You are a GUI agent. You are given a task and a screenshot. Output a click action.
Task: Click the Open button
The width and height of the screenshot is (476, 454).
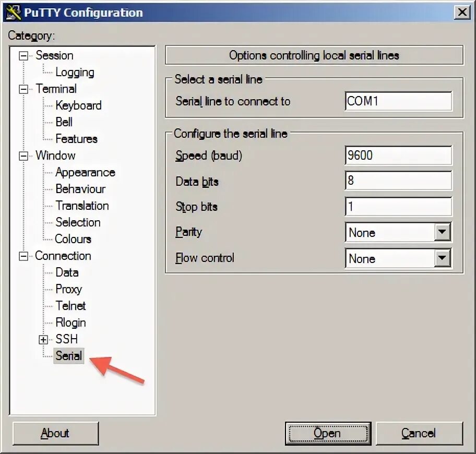pos(328,433)
